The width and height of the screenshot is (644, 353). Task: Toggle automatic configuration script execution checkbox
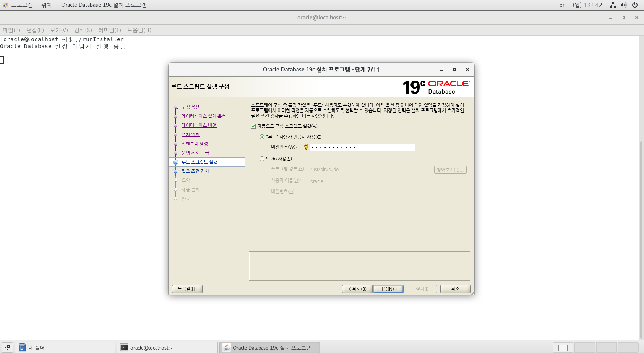(x=253, y=126)
